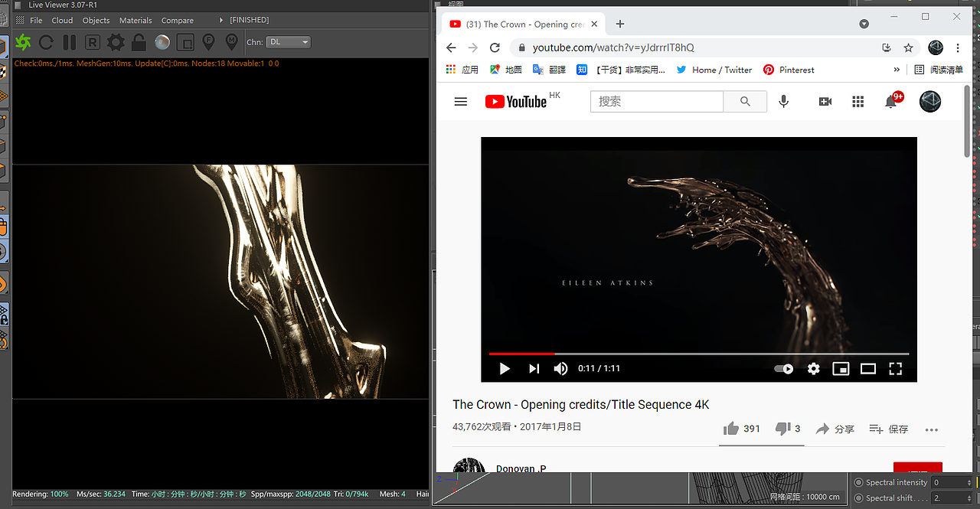Screen dimensions: 980x509
Task: Open the Chrome tab search dropdown arrow
Action: [x=864, y=24]
